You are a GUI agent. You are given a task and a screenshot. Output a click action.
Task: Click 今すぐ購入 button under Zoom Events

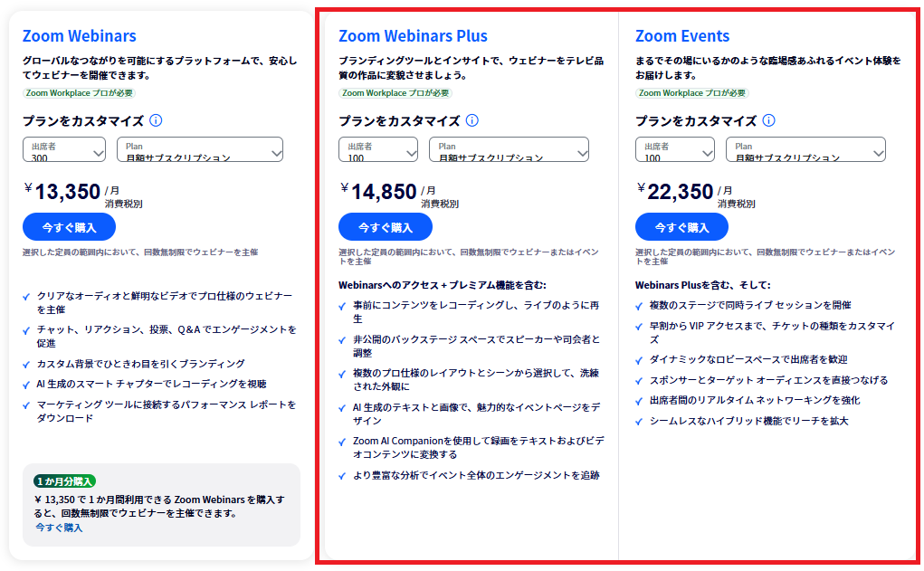pyautogui.click(x=681, y=227)
